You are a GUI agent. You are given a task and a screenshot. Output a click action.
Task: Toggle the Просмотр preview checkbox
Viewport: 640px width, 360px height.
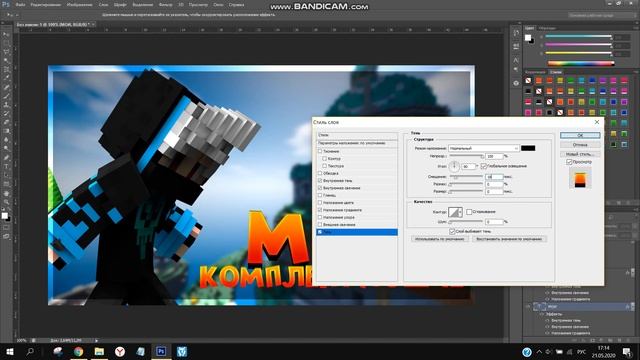coord(569,162)
